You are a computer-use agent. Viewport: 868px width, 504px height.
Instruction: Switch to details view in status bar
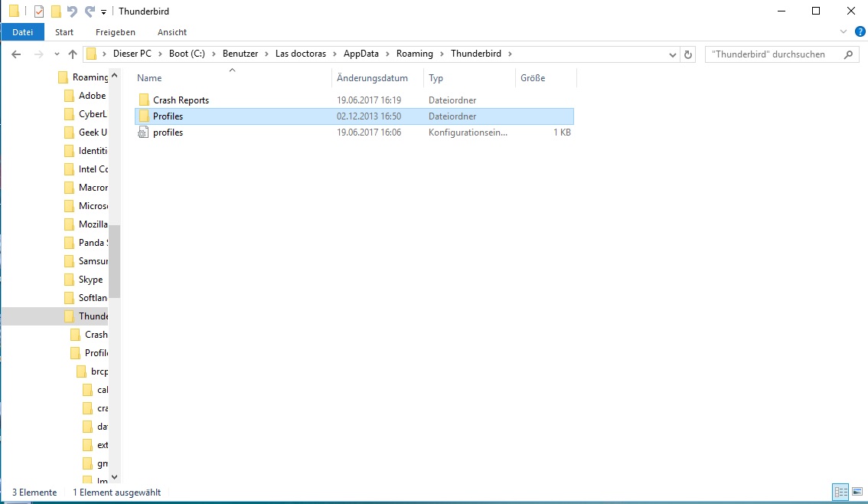(x=840, y=493)
